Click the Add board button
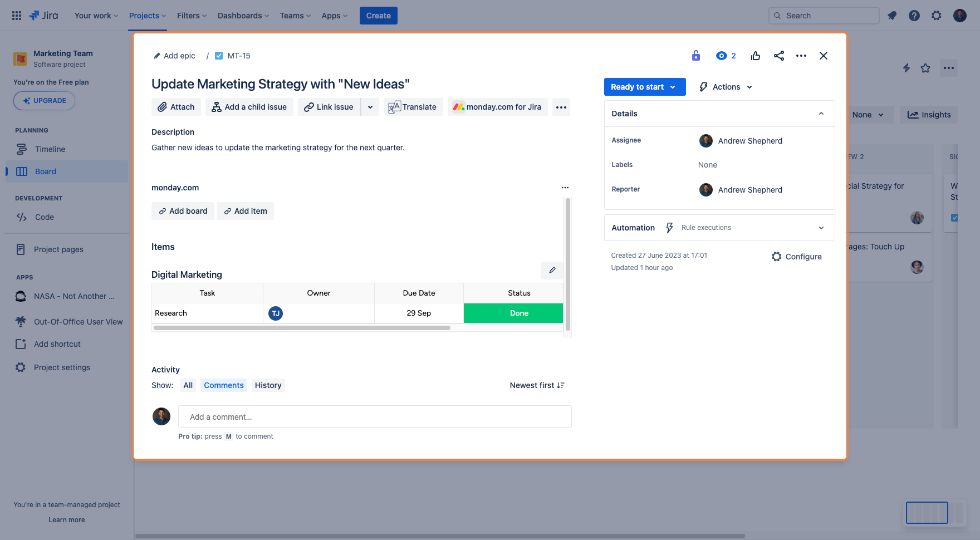980x540 pixels. click(x=183, y=211)
